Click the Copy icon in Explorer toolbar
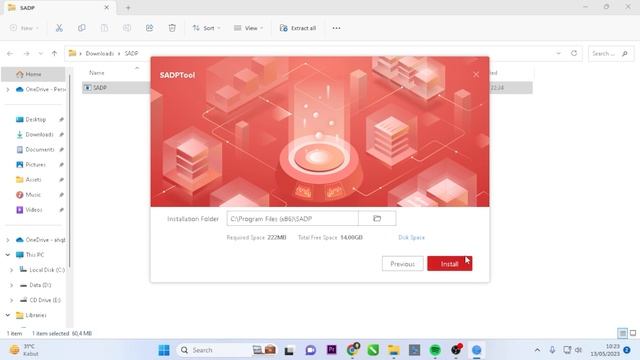Image resolution: width=640 pixels, height=360 pixels. click(x=82, y=28)
